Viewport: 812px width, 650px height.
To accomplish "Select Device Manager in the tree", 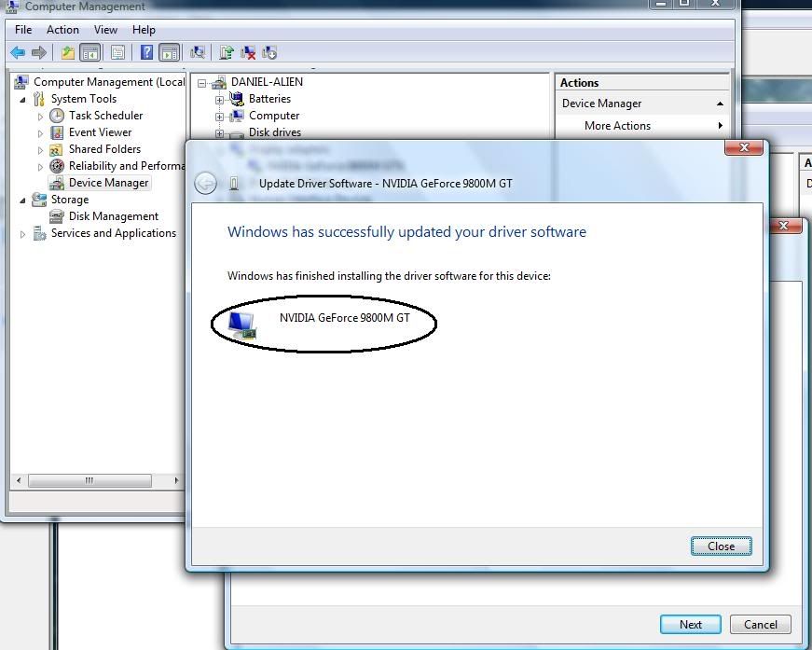I will (x=109, y=182).
